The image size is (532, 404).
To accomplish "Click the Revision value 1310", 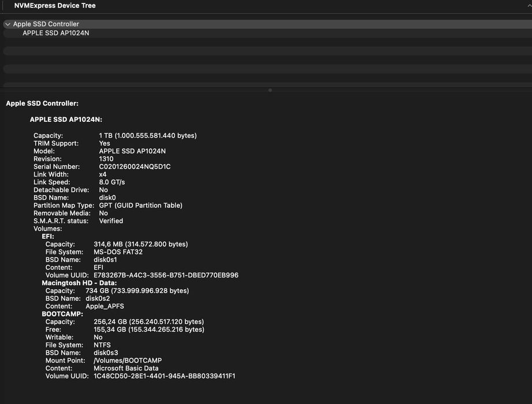I will coord(106,159).
